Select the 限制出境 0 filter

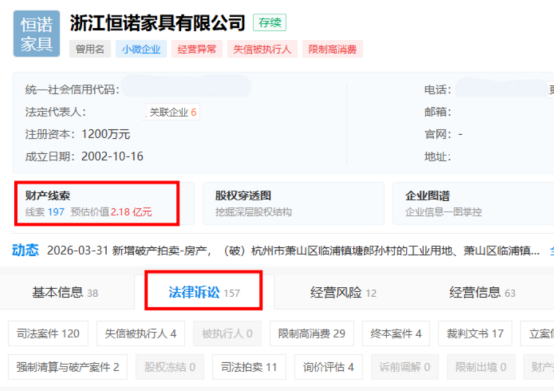(x=481, y=367)
